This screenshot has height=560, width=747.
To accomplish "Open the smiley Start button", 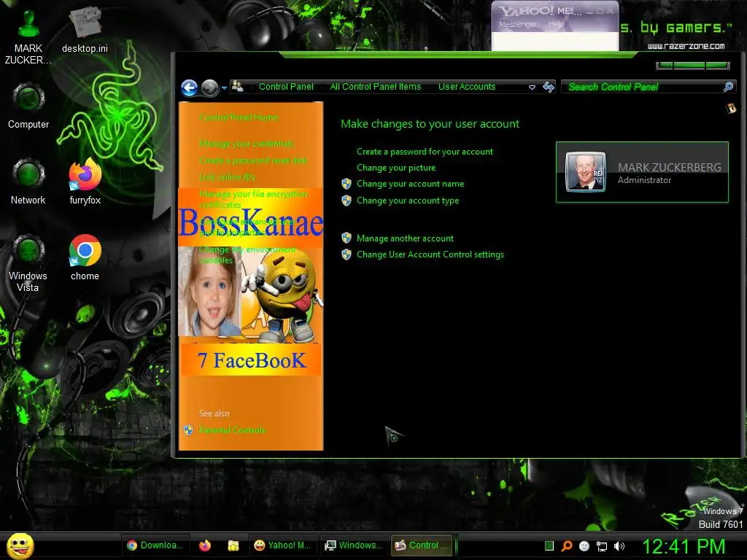I will point(20,545).
